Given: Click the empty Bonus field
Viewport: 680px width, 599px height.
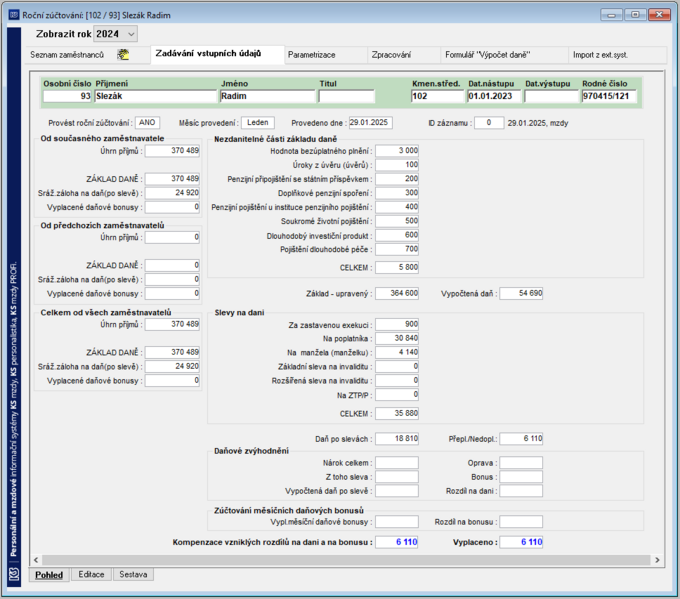Looking at the screenshot, I should coord(521,477).
